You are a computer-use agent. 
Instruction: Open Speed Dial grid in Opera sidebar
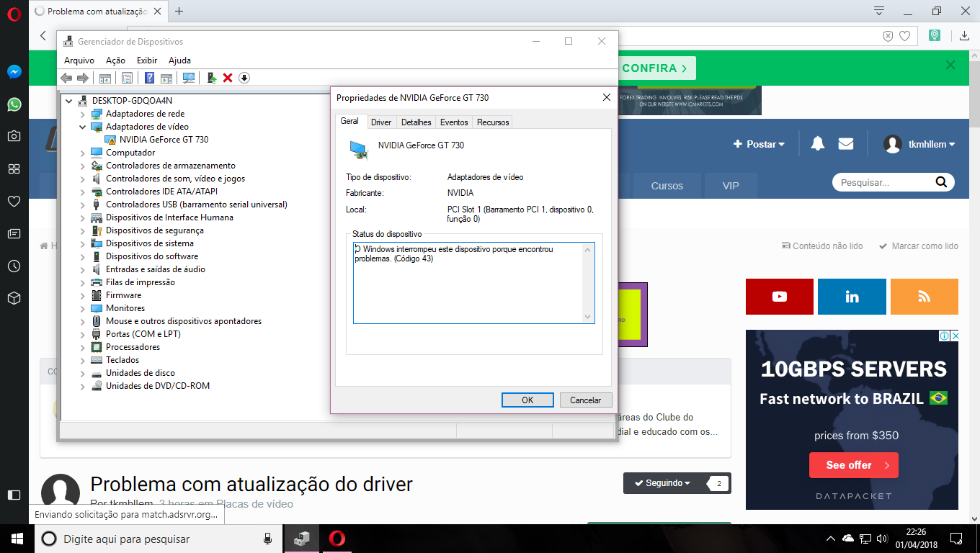[x=14, y=168]
